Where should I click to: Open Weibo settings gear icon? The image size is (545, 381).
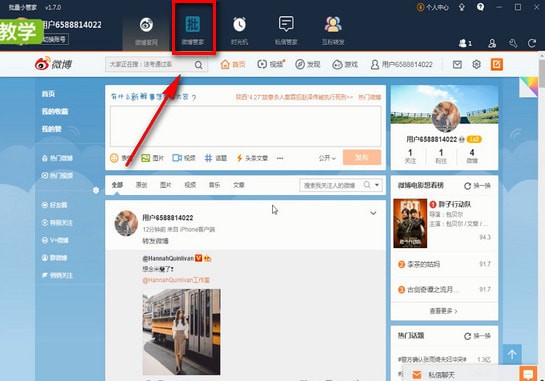[x=477, y=64]
